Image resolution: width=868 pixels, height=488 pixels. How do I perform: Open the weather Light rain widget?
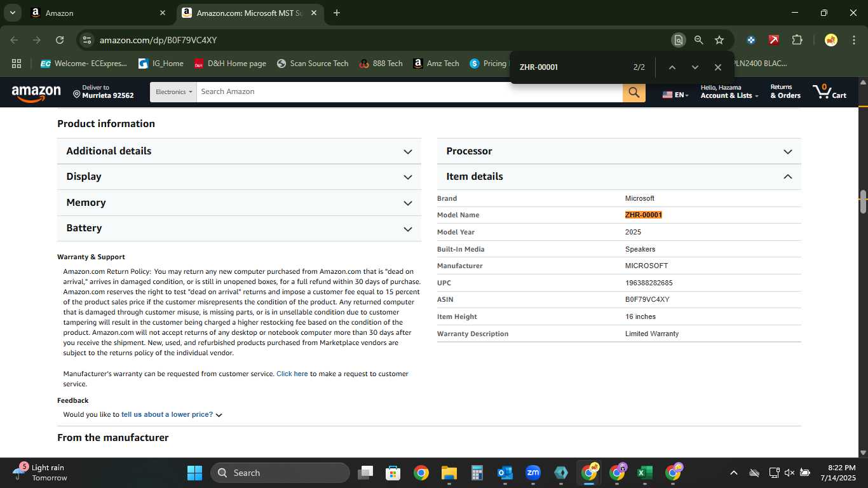(41, 473)
